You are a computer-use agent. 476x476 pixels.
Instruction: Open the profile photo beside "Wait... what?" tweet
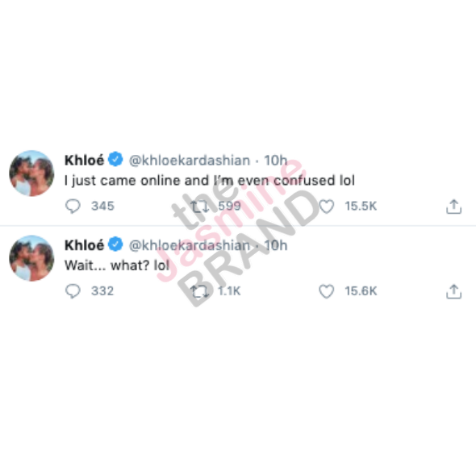coord(32,258)
